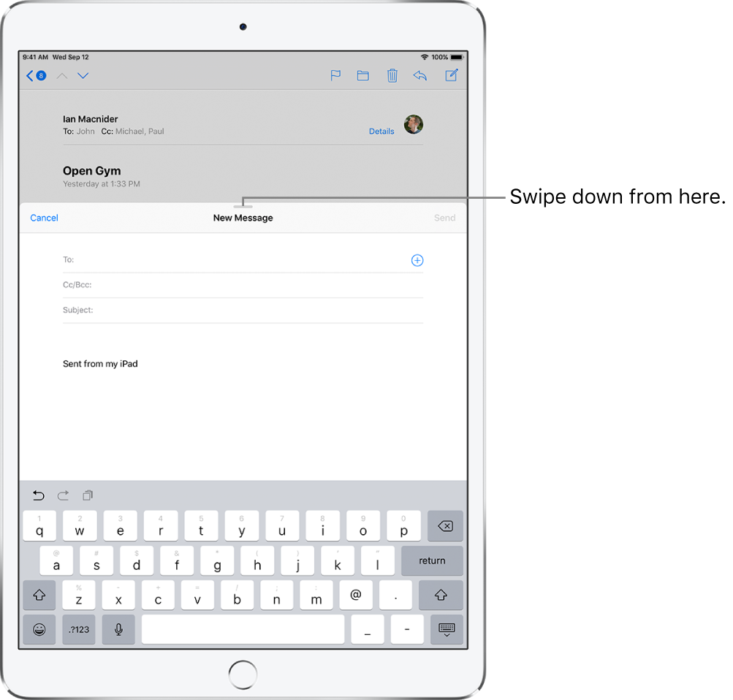
Task: Open the emoji keyboard
Action: 39,629
